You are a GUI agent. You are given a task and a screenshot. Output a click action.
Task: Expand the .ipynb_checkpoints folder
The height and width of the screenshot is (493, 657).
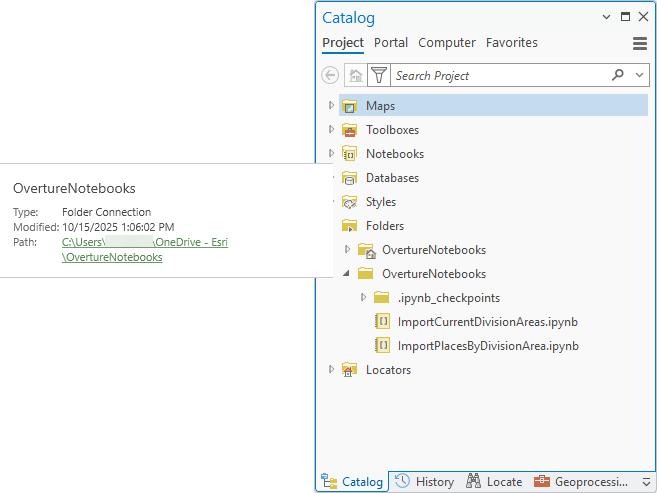click(363, 297)
